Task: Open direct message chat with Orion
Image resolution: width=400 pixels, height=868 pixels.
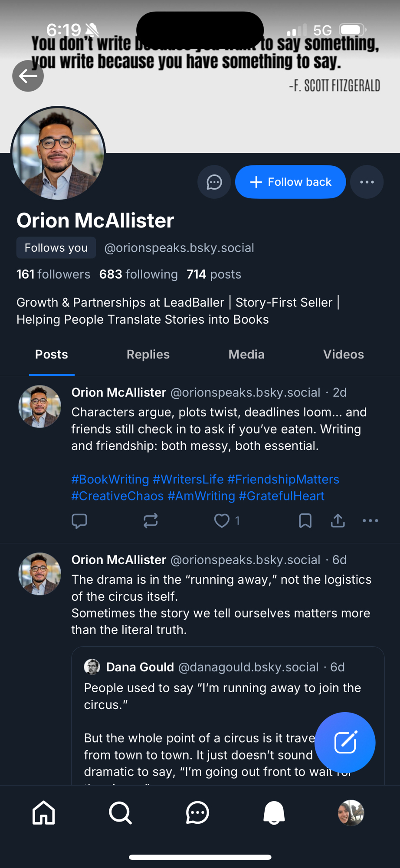Action: point(214,182)
